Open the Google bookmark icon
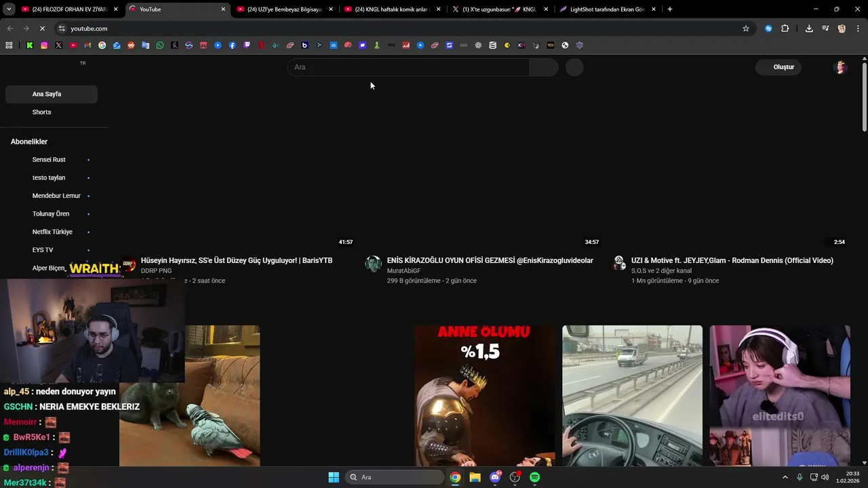868x488 pixels. [x=102, y=45]
